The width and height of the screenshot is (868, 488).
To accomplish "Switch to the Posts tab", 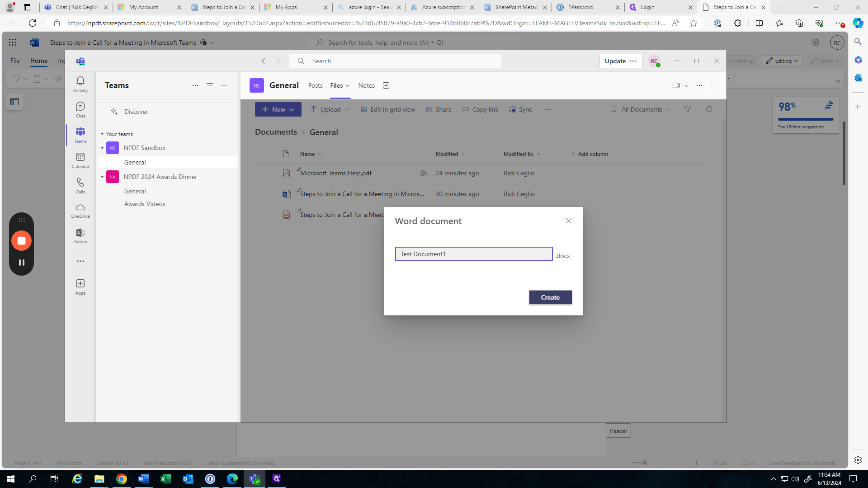I will (316, 85).
